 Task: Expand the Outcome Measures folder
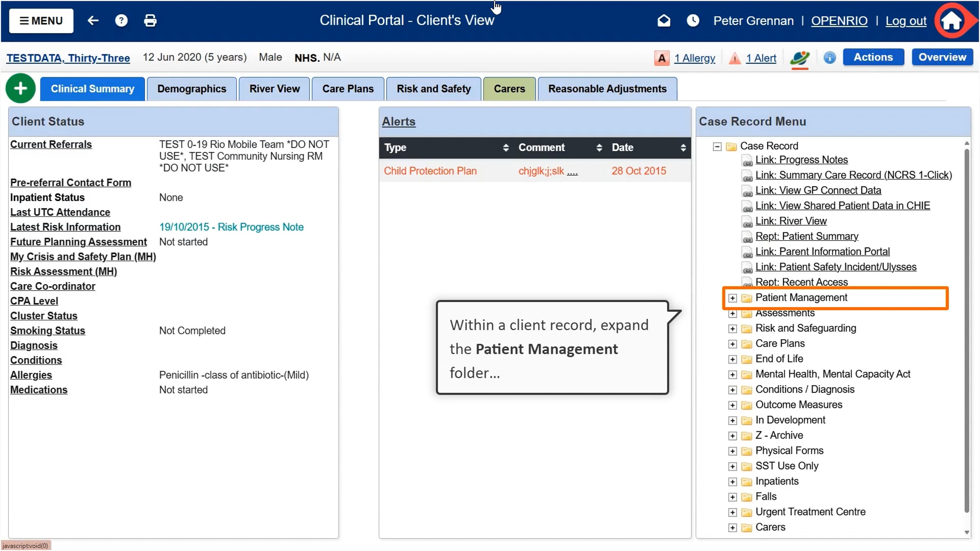pos(733,405)
